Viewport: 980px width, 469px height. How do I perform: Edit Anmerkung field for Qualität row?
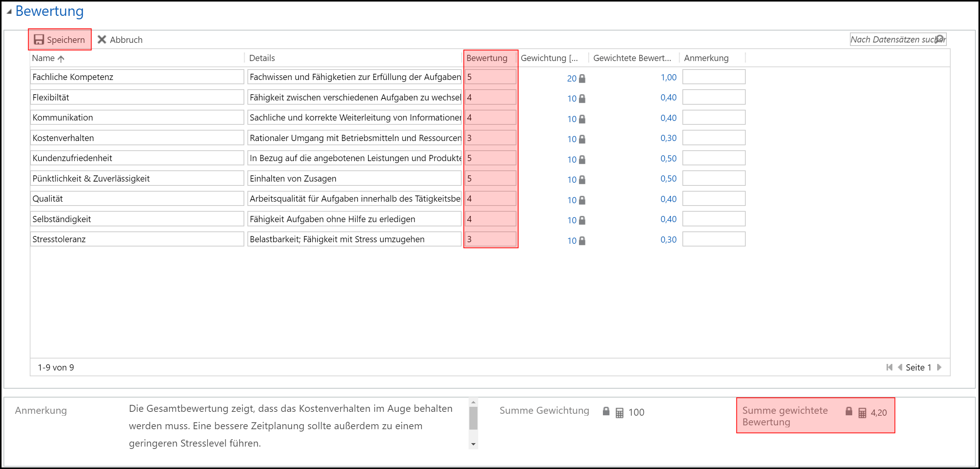click(714, 199)
